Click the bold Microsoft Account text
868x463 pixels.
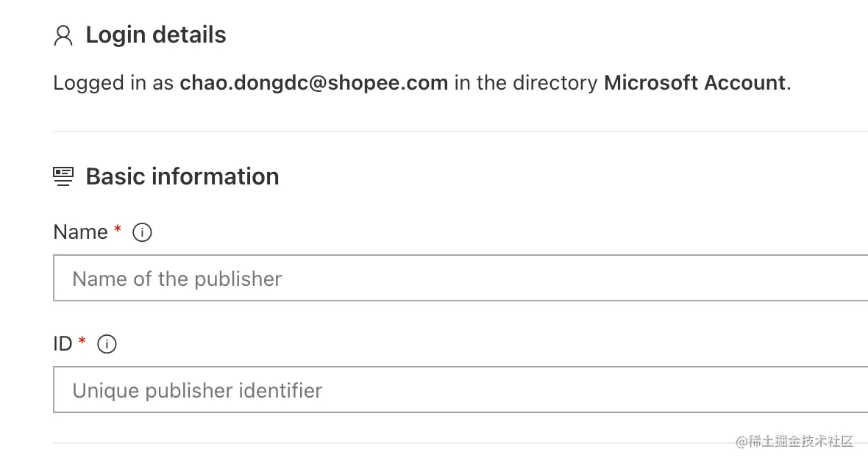click(694, 83)
